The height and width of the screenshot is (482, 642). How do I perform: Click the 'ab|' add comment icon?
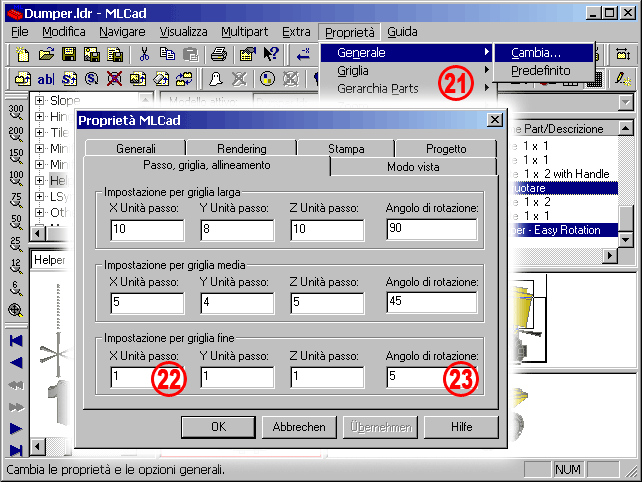click(45, 79)
